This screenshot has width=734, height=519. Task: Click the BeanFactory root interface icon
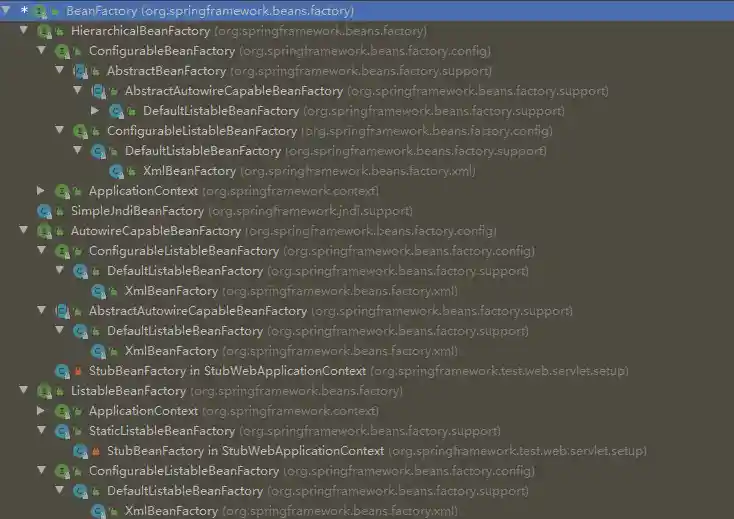tap(41, 11)
